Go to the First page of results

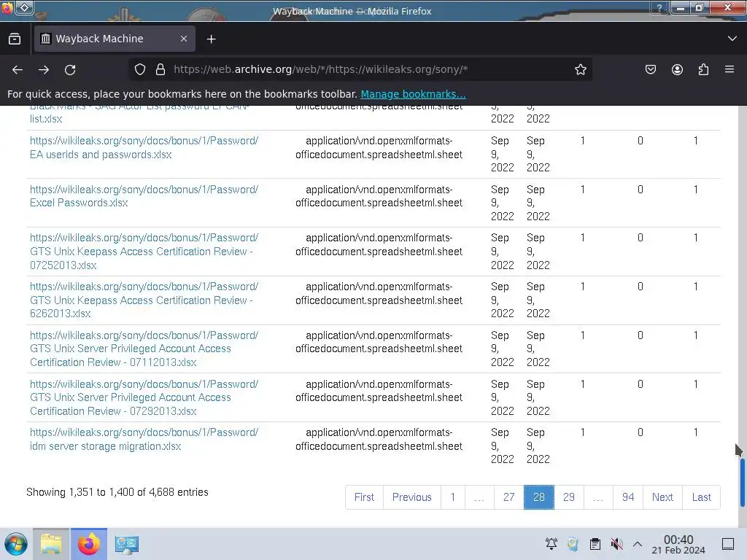pos(365,497)
